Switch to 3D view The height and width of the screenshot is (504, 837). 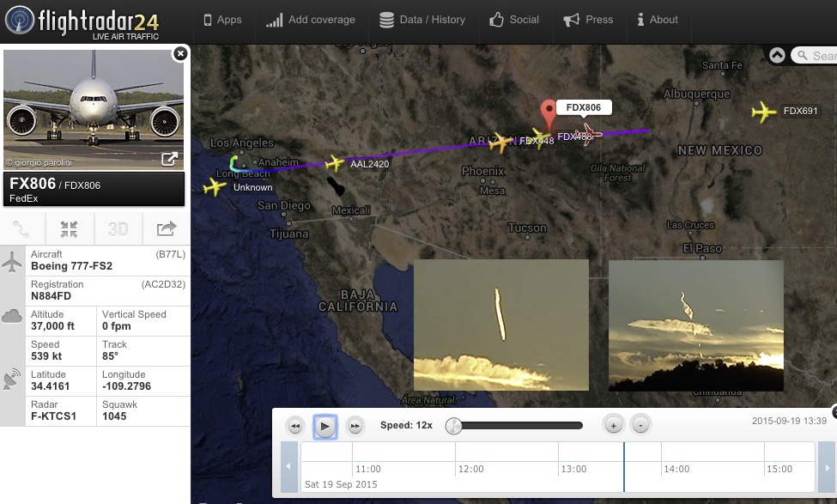(x=118, y=229)
